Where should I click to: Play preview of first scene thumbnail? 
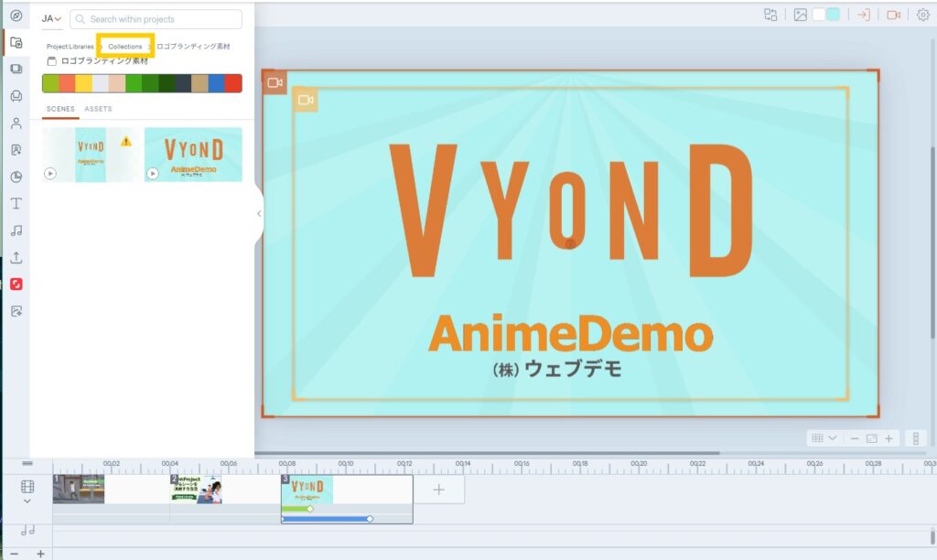point(50,173)
